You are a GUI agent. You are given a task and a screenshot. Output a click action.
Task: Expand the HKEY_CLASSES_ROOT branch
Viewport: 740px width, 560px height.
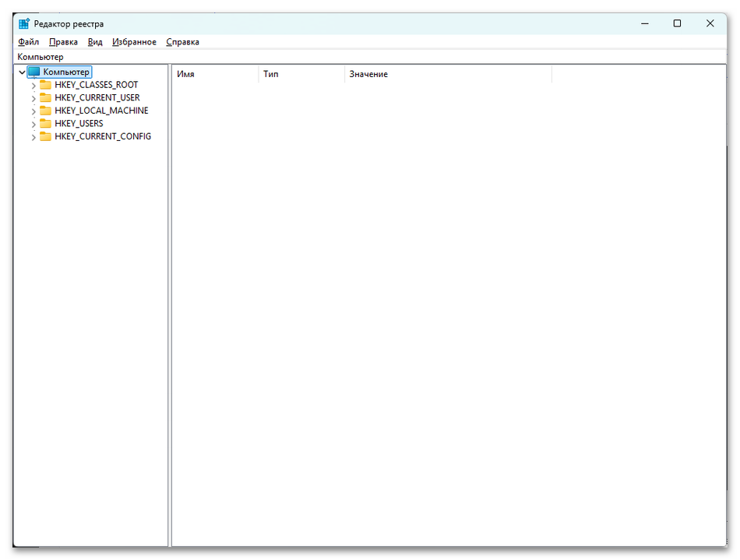(x=33, y=86)
